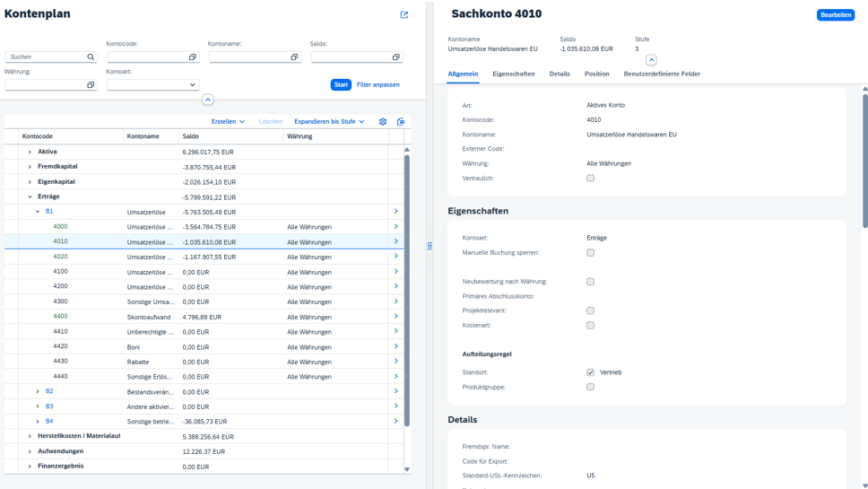Open details arrow for row 4020

point(395,257)
